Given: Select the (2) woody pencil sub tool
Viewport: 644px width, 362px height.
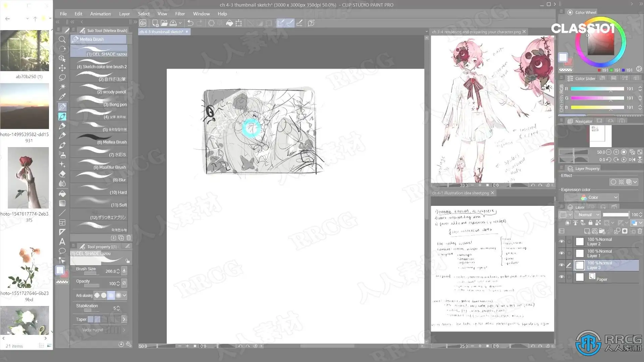Looking at the screenshot, I should (99, 89).
